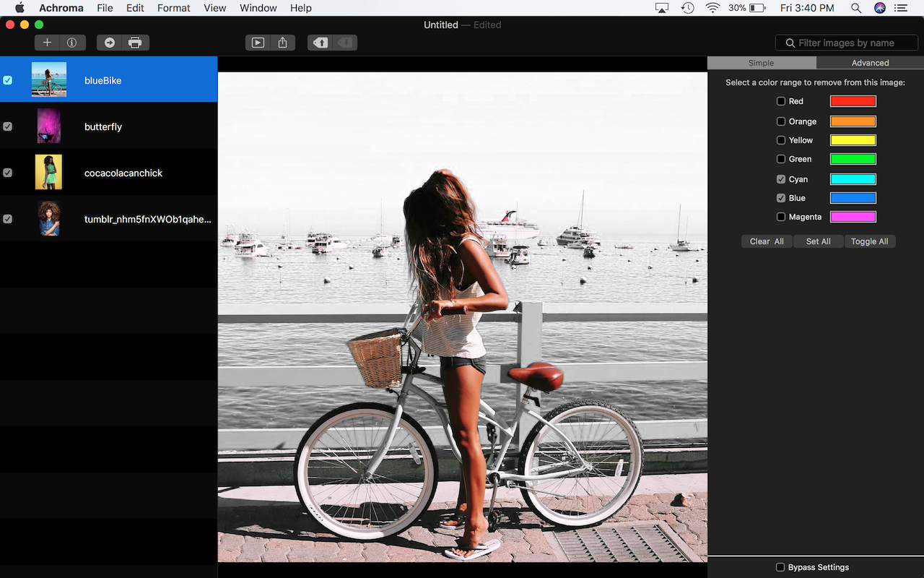Viewport: 924px width, 578px height.
Task: Click the Set All button
Action: (x=819, y=241)
